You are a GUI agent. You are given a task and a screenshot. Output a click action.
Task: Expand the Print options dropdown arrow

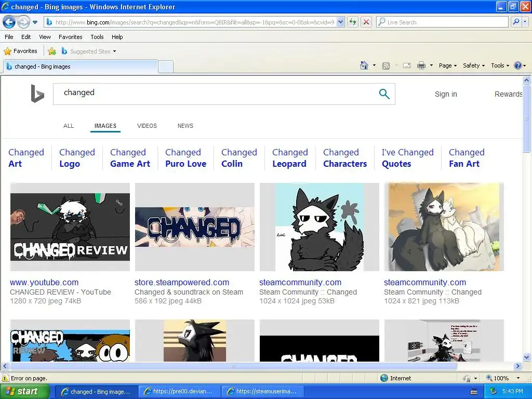(431, 65)
